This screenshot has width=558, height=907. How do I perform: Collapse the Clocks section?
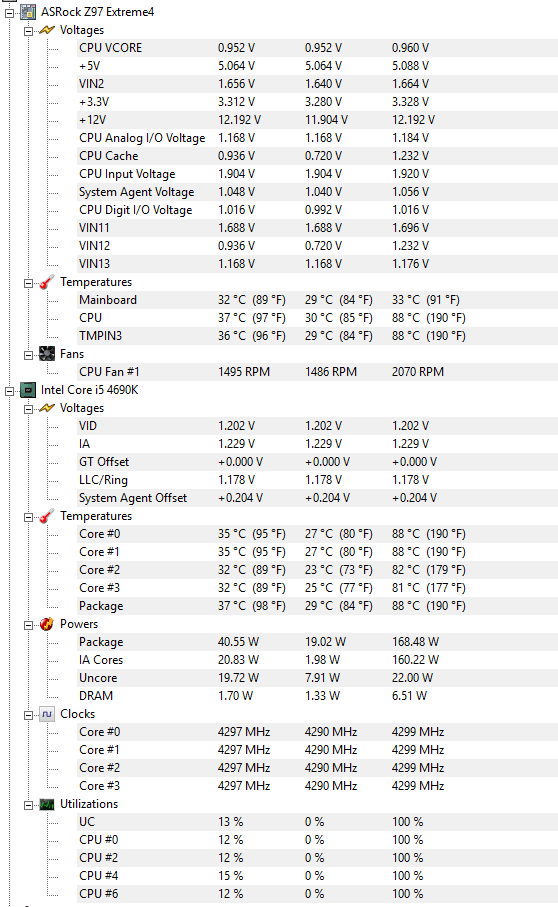(x=28, y=716)
